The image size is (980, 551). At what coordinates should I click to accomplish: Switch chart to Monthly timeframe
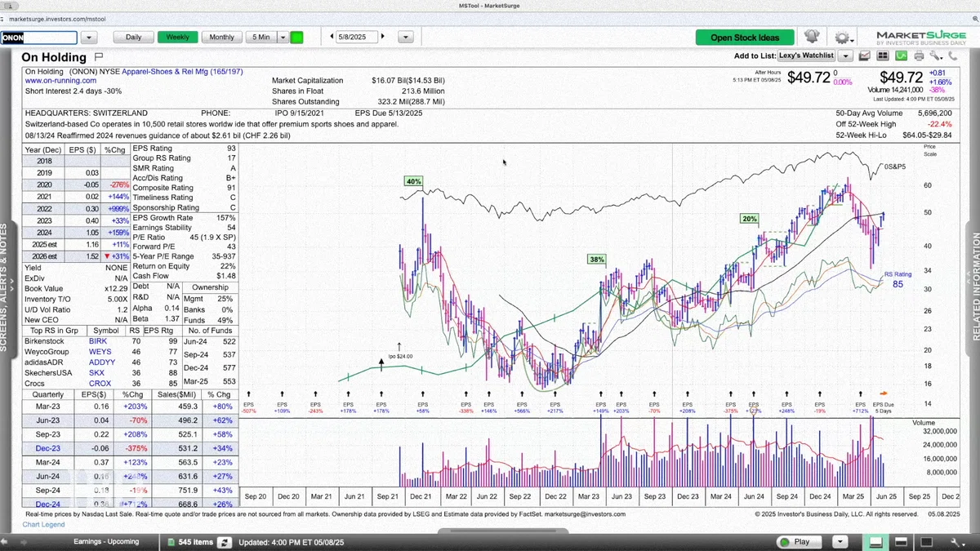[x=222, y=37]
